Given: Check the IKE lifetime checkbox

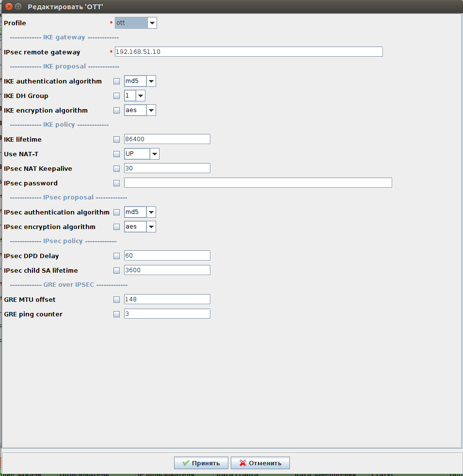Looking at the screenshot, I should [x=116, y=140].
